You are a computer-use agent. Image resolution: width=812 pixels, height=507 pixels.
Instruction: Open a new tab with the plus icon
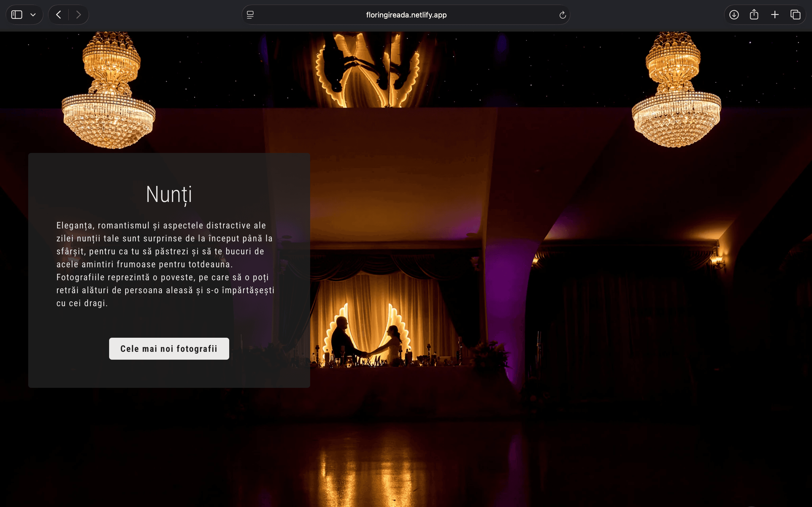[x=775, y=15]
